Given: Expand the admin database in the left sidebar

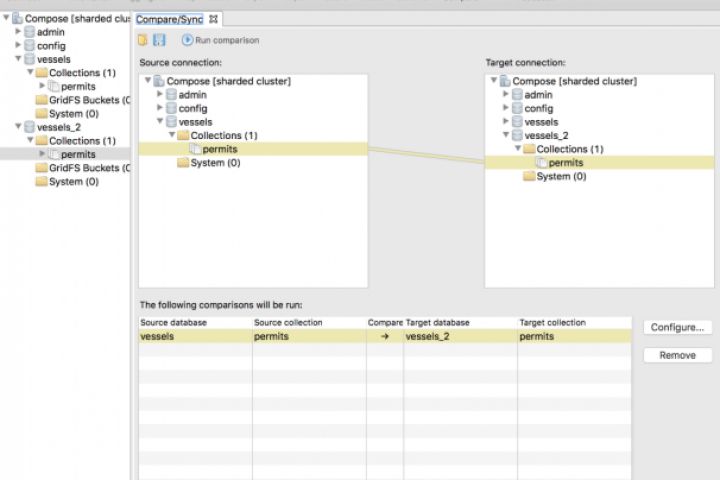Looking at the screenshot, I should [x=18, y=32].
